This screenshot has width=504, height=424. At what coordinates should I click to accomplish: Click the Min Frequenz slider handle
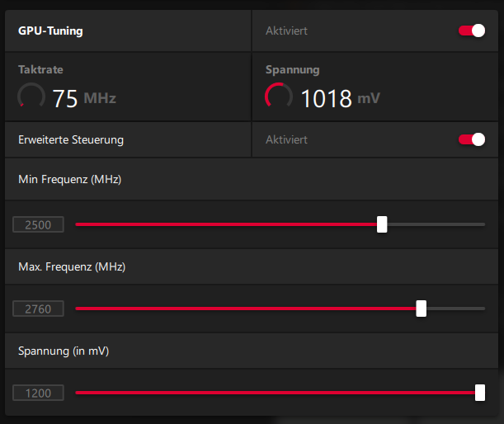coord(382,224)
